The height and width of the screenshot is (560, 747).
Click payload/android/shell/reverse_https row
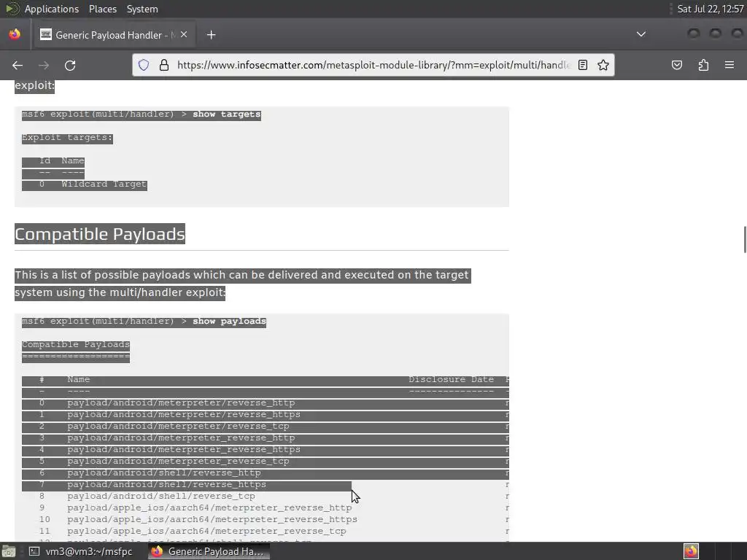click(266, 485)
